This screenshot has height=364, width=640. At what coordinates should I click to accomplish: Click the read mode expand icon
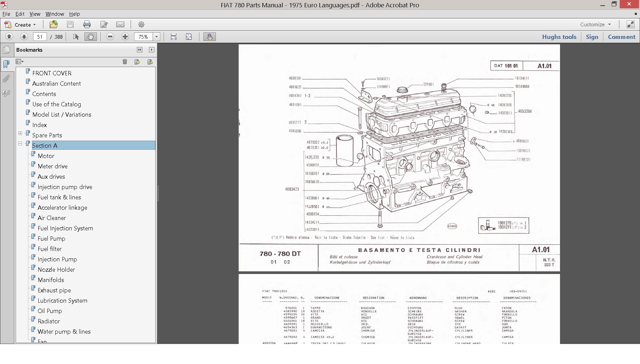point(630,24)
